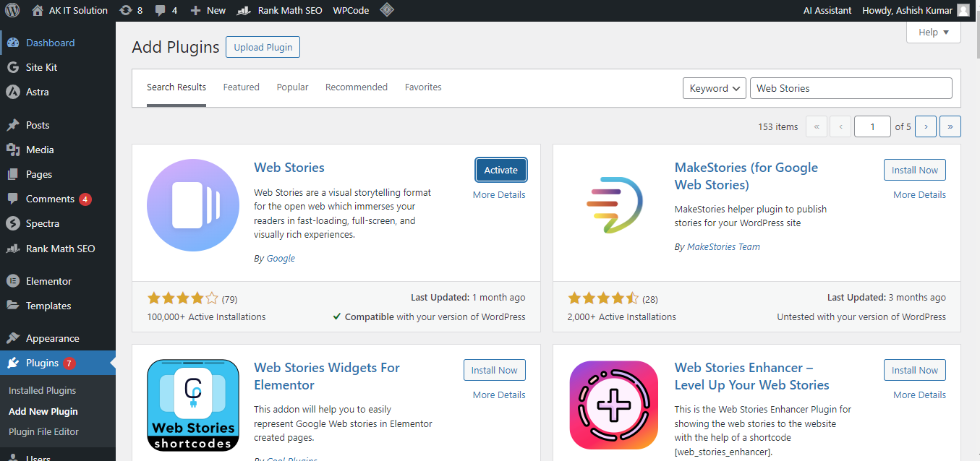Image resolution: width=980 pixels, height=461 pixels.
Task: Click the Web Stories shortcodes thumbnail
Action: (193, 405)
